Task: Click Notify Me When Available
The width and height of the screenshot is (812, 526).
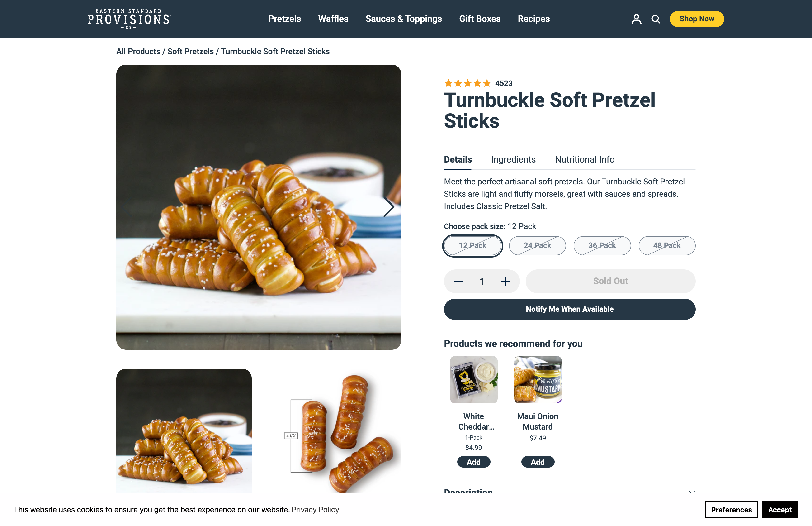Action: pyautogui.click(x=569, y=309)
